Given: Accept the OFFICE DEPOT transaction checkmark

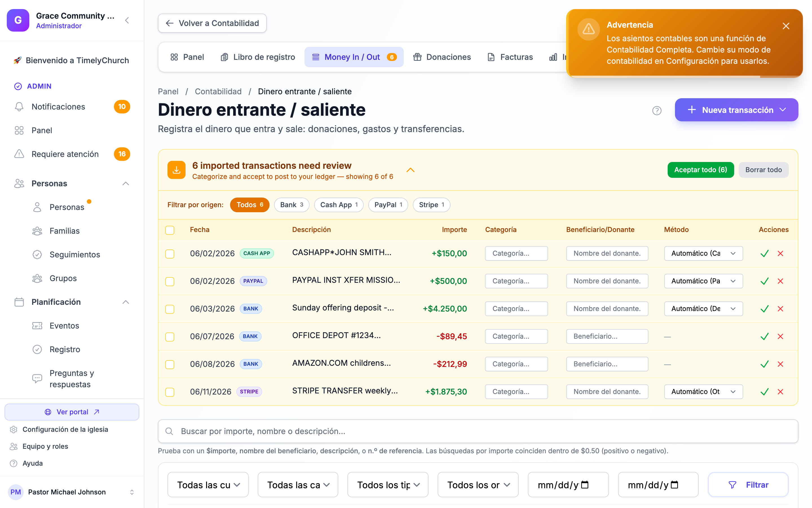Looking at the screenshot, I should 764,336.
